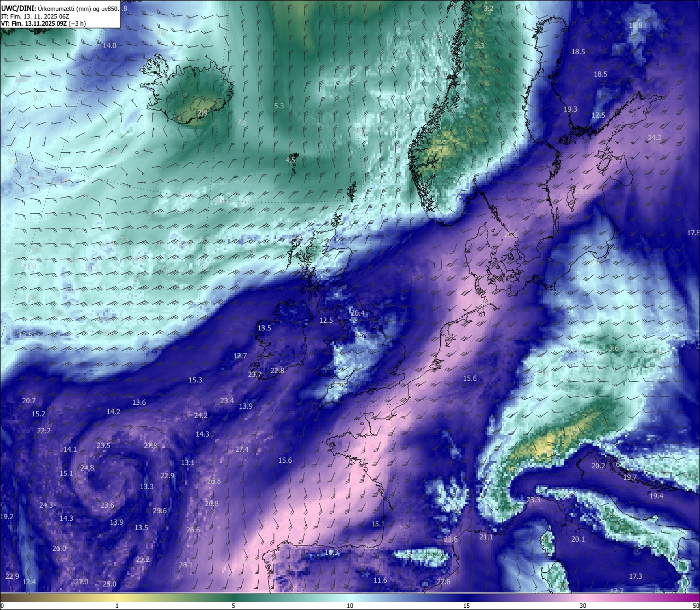Click the 22.2 value on the map
Image resolution: width=700 pixels, height=610 pixels.
(44, 431)
